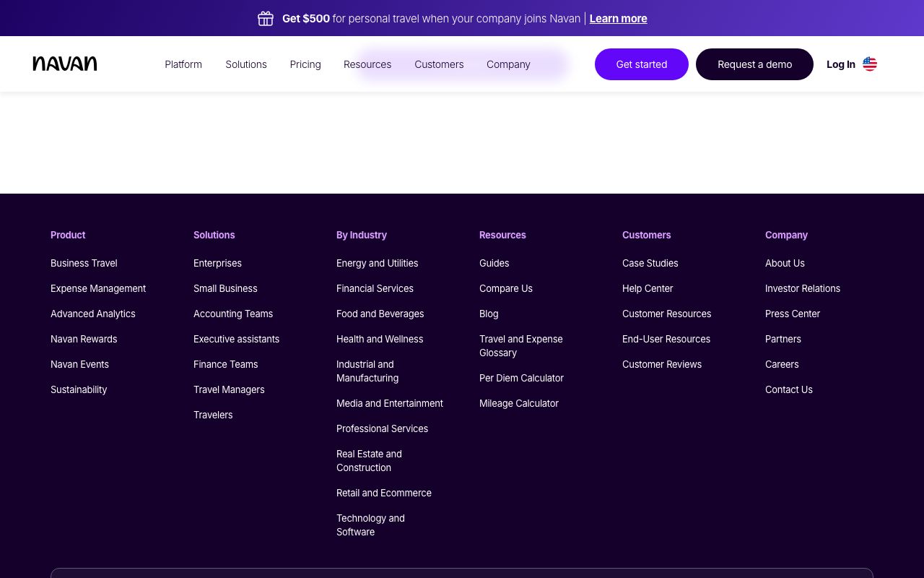Open Energy and Utilities industry link
This screenshot has width=924, height=578.
377,264
